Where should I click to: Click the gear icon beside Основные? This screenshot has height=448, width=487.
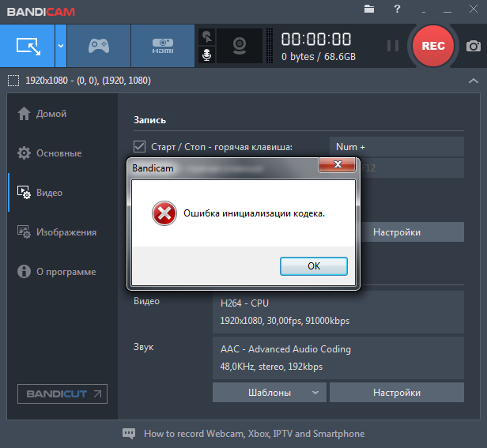24,153
